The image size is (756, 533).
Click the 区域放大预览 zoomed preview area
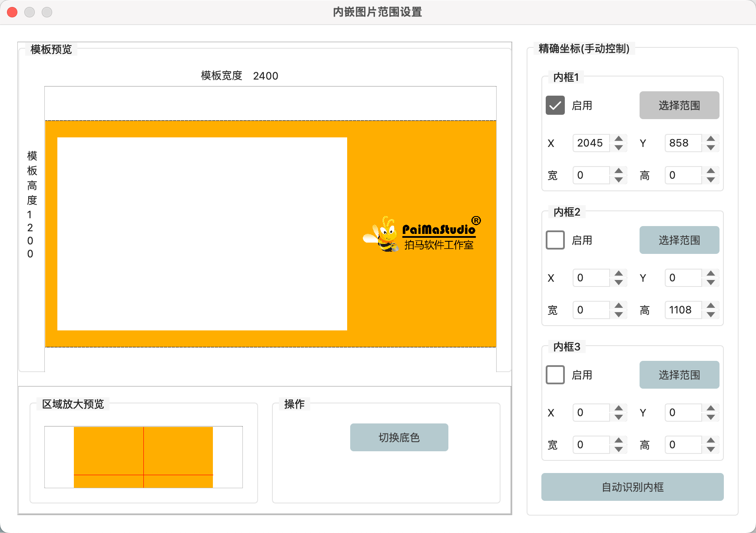pos(143,456)
